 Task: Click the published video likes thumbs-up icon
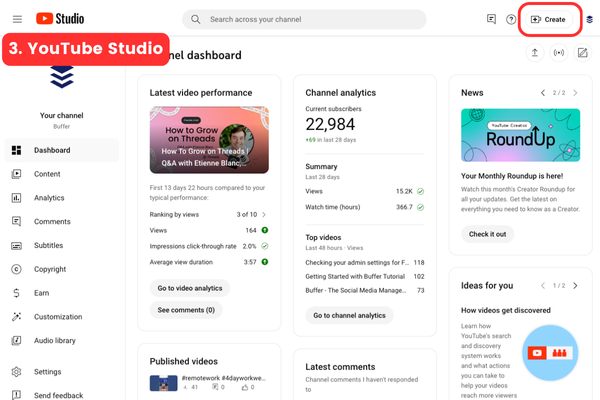(245, 387)
